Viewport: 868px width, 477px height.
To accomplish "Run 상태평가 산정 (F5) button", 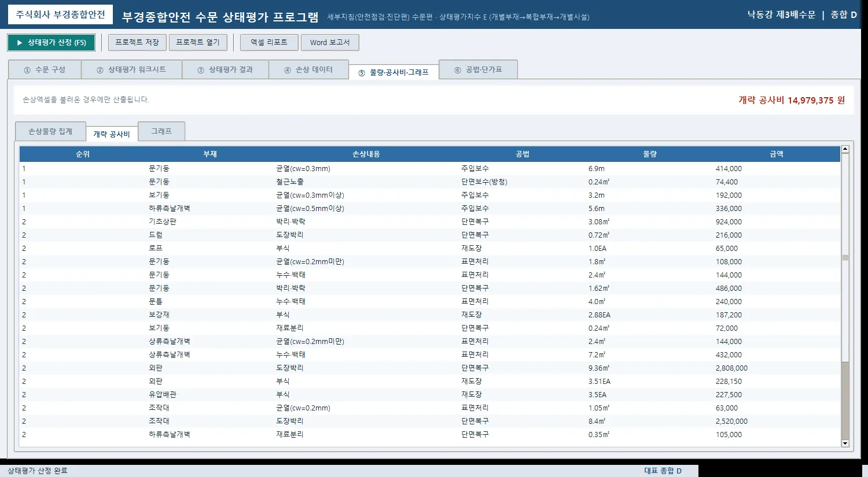I will tap(51, 43).
